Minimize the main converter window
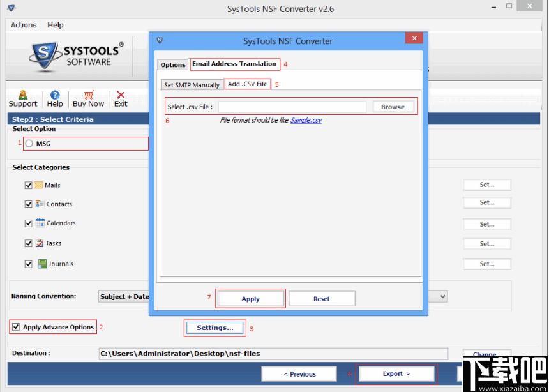Screen dimensions: 549x392 pos(493,7)
